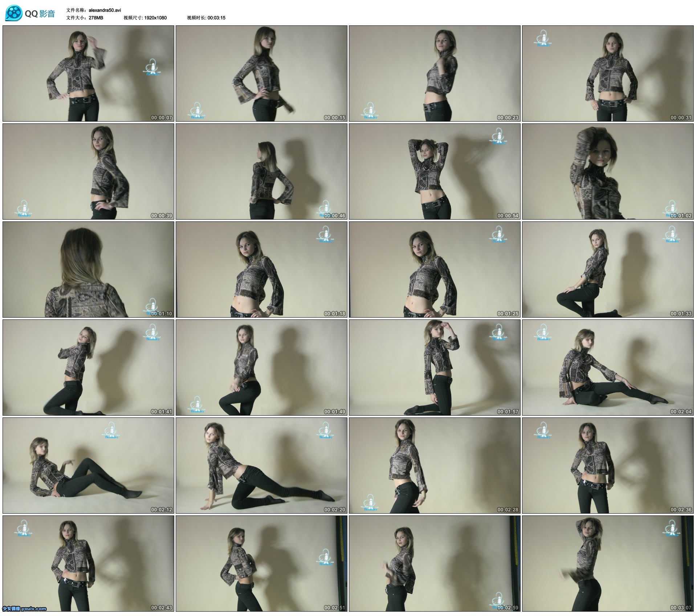Pick the frame timestamped 00:02:04
The height and width of the screenshot is (616, 697).
coord(608,367)
